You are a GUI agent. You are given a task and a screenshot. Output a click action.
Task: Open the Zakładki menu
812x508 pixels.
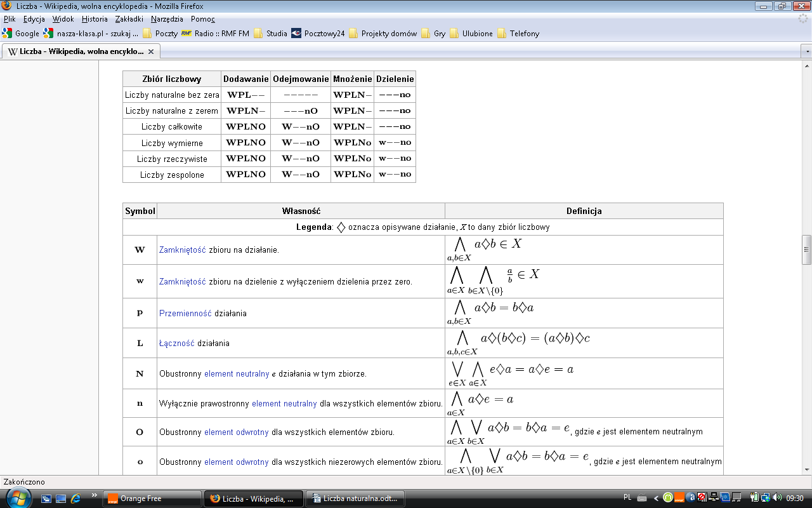tap(129, 19)
